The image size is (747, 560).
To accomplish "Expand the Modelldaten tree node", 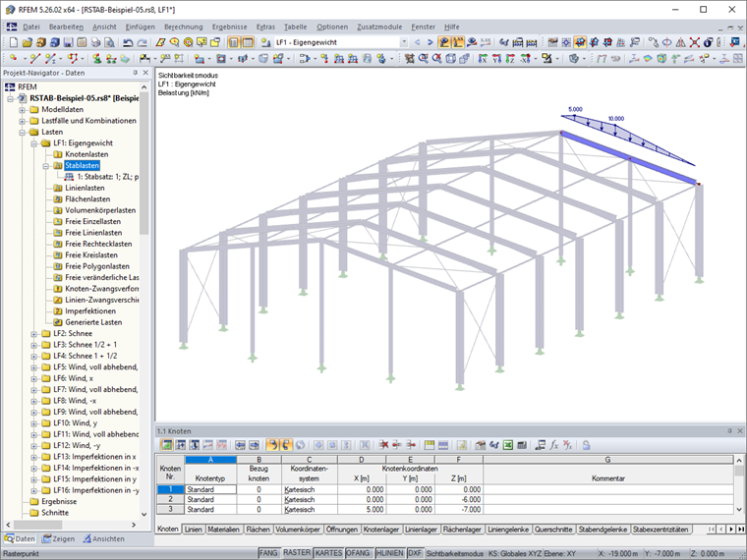I will [x=22, y=109].
